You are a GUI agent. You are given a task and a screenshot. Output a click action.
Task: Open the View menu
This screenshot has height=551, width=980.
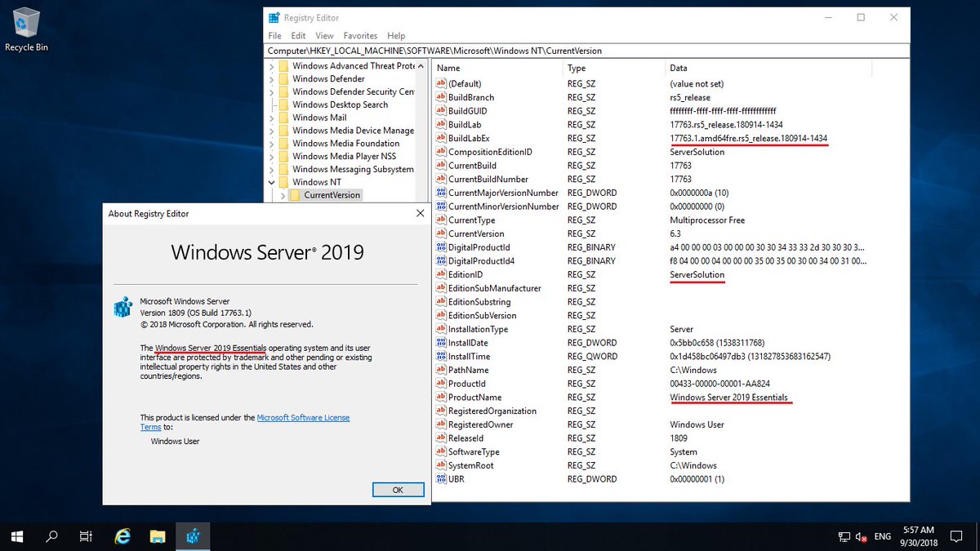(325, 36)
